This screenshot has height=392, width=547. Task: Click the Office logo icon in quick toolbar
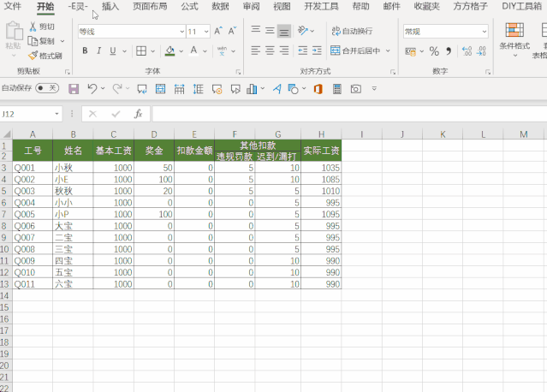pos(318,89)
